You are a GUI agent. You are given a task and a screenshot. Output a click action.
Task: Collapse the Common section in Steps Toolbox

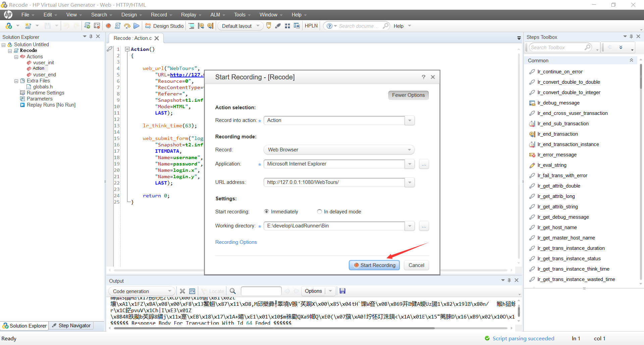[x=631, y=60]
